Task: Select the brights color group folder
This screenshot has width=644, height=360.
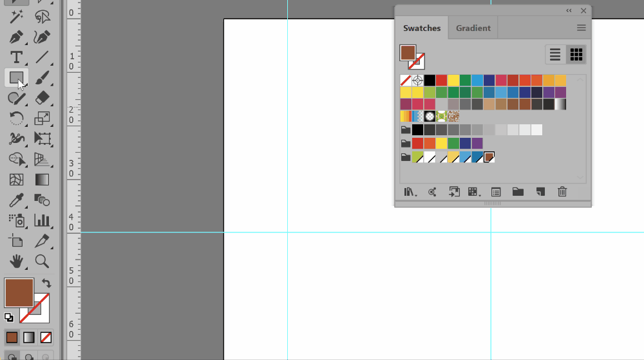Action: [406, 144]
